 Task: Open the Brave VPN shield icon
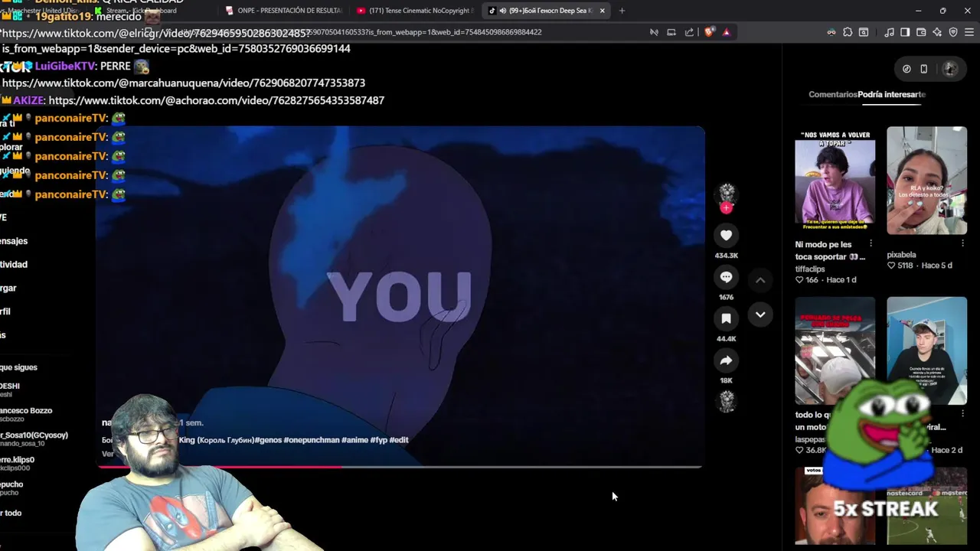point(953,32)
